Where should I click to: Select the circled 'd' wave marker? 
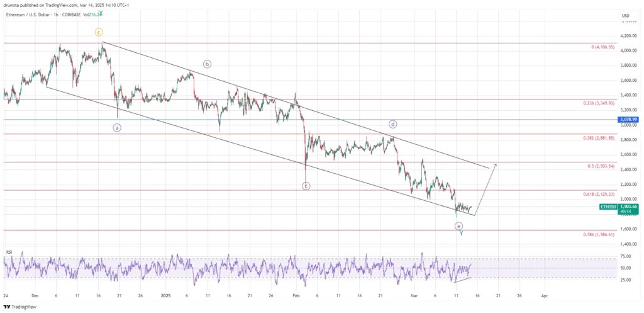392,124
